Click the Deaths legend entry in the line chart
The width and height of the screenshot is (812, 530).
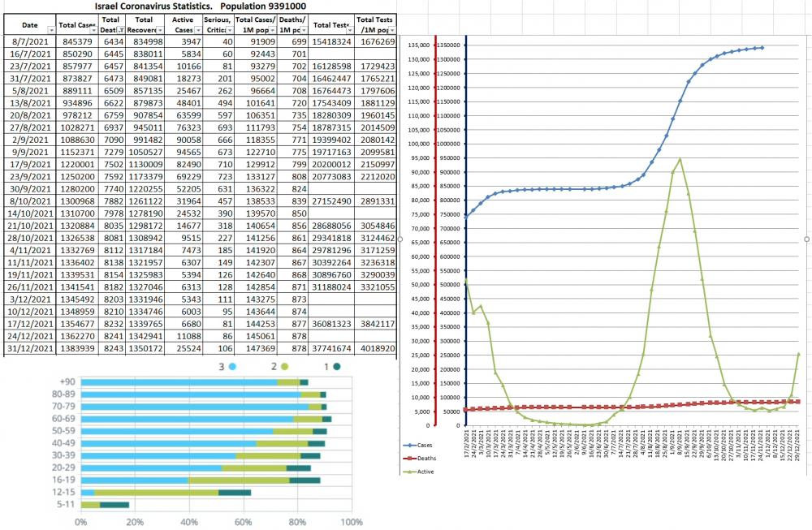(x=420, y=459)
